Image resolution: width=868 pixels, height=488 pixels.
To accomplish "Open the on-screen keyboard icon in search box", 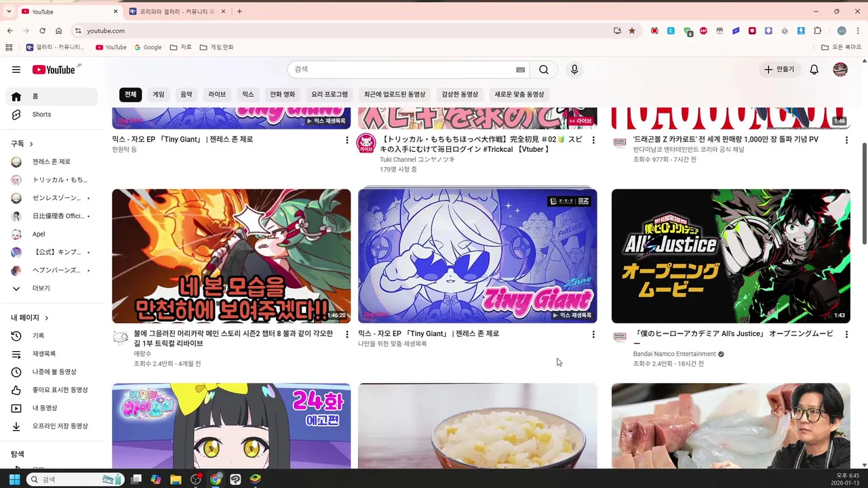I will tap(520, 69).
